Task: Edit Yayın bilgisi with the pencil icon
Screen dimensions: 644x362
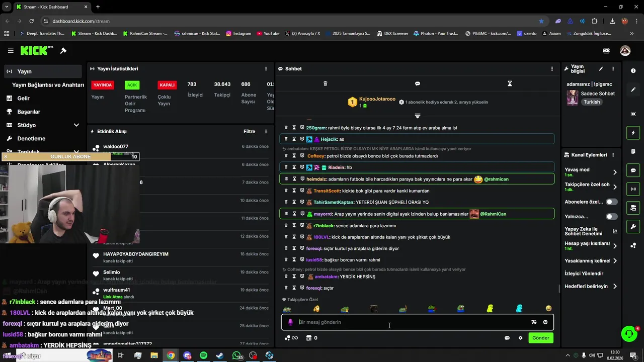Action: pyautogui.click(x=601, y=69)
